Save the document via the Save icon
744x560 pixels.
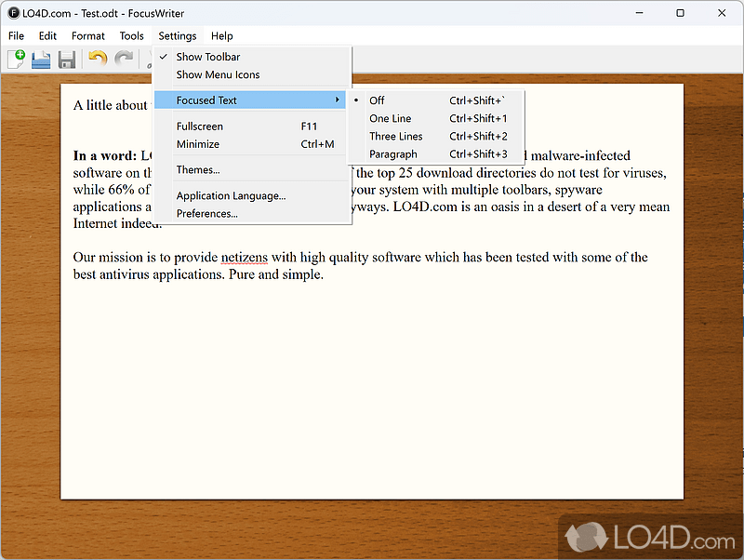tap(65, 59)
